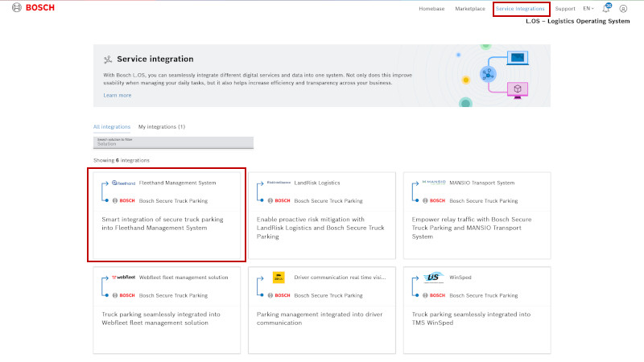Click 'Bosch Secure Truck Parking' in driver communication card
This screenshot has width=644, height=362.
[x=328, y=295]
